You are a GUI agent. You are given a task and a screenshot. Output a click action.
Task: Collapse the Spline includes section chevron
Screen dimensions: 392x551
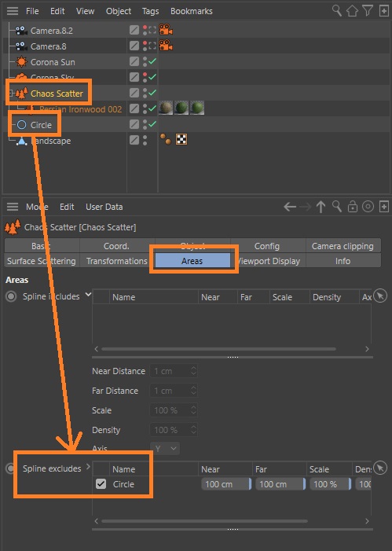(88, 295)
